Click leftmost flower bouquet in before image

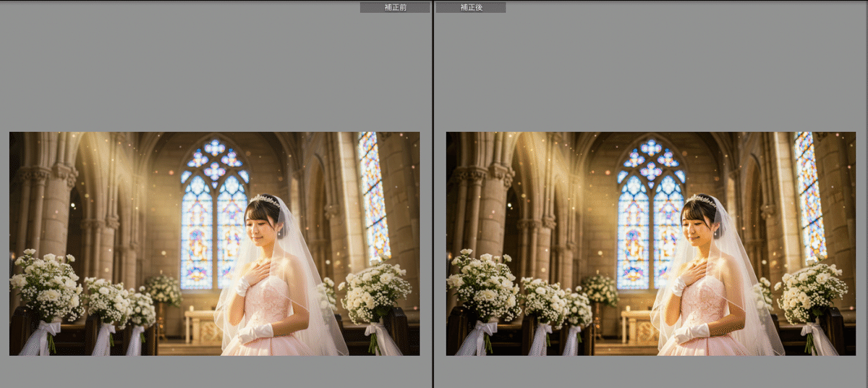[47, 286]
